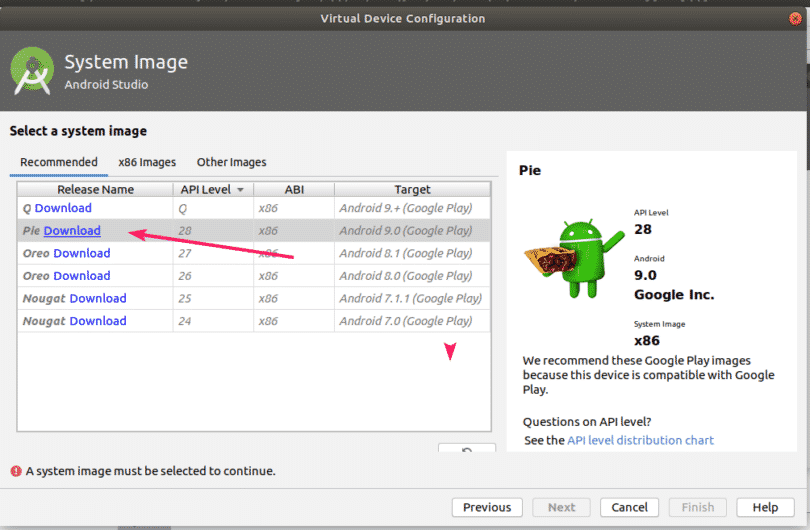Open the x86 Images tab
Image resolution: width=810 pixels, height=530 pixels.
pos(147,162)
